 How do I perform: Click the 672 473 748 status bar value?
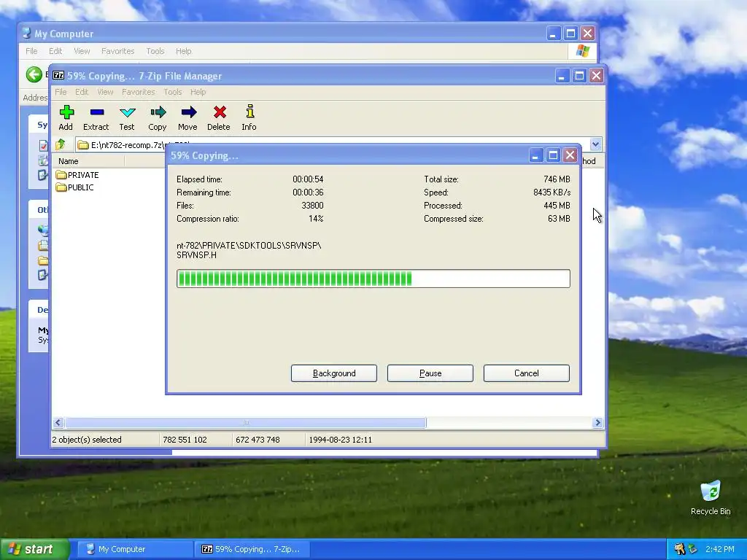coord(258,440)
